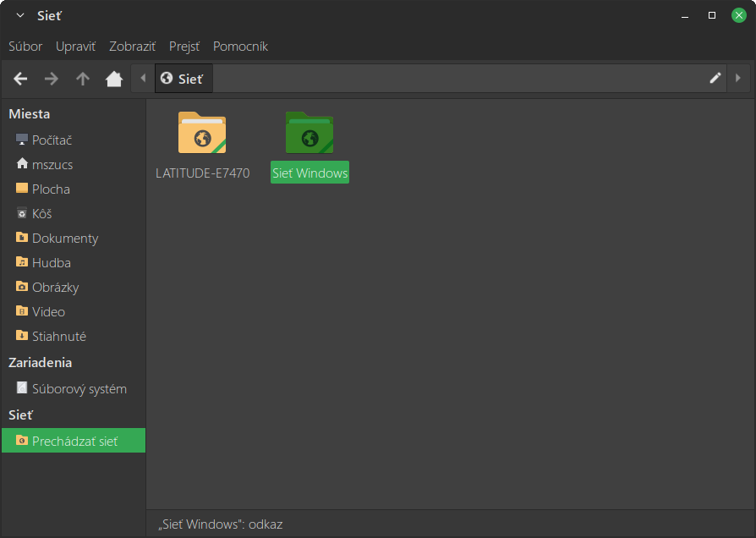Click empty area of the location bar
756x538 pixels.
click(457, 79)
